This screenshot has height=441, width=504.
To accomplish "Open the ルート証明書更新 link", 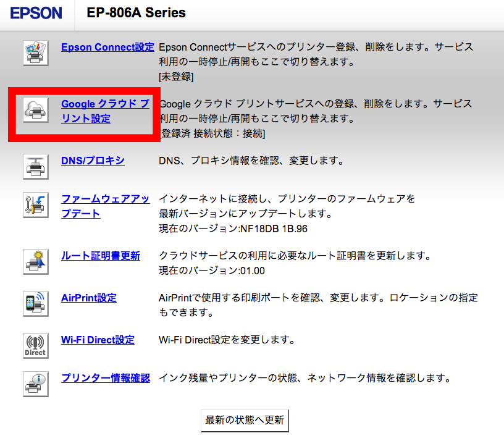I will (101, 256).
